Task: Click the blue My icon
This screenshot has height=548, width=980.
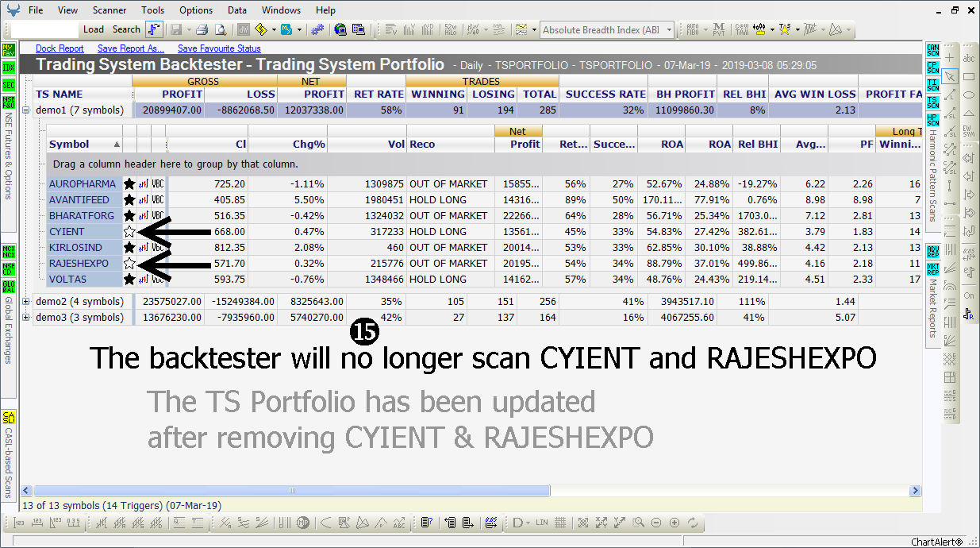Action: [x=286, y=29]
